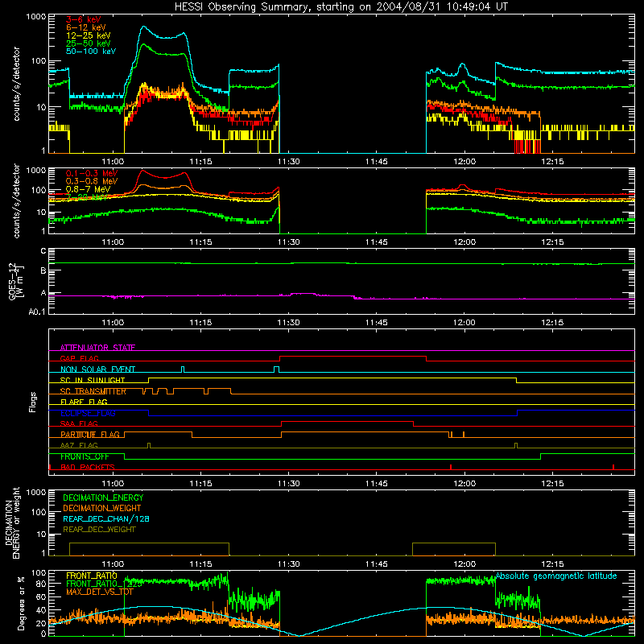644x644 pixels.
Task: Click the Absolute geomagnetic latitude label
Action: [x=556, y=576]
